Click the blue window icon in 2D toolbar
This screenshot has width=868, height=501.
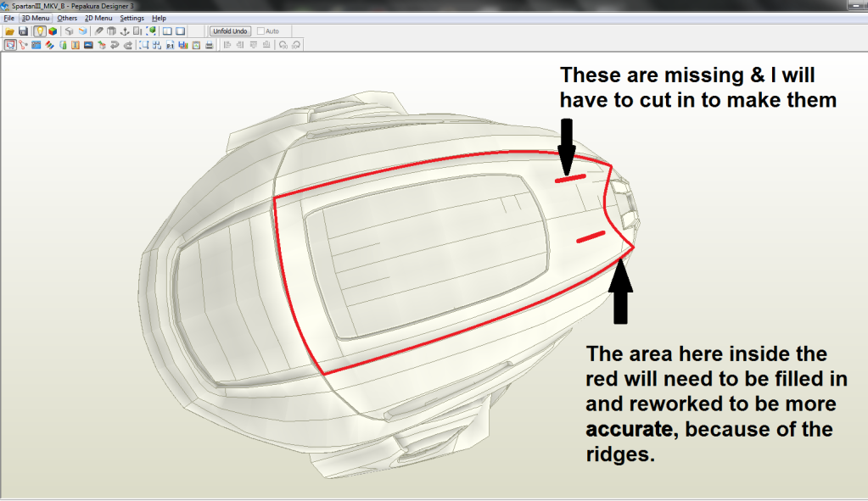[x=36, y=45]
